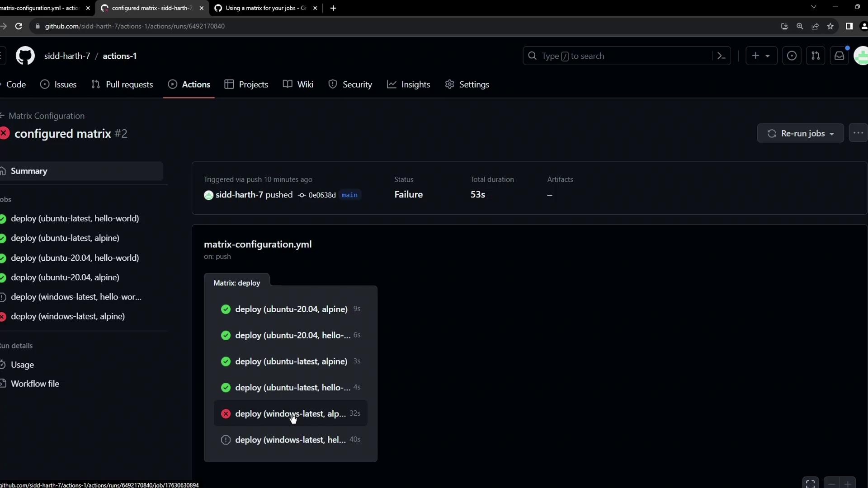Click the GitHub Octocat logo
The height and width of the screenshot is (488, 868).
[25, 56]
